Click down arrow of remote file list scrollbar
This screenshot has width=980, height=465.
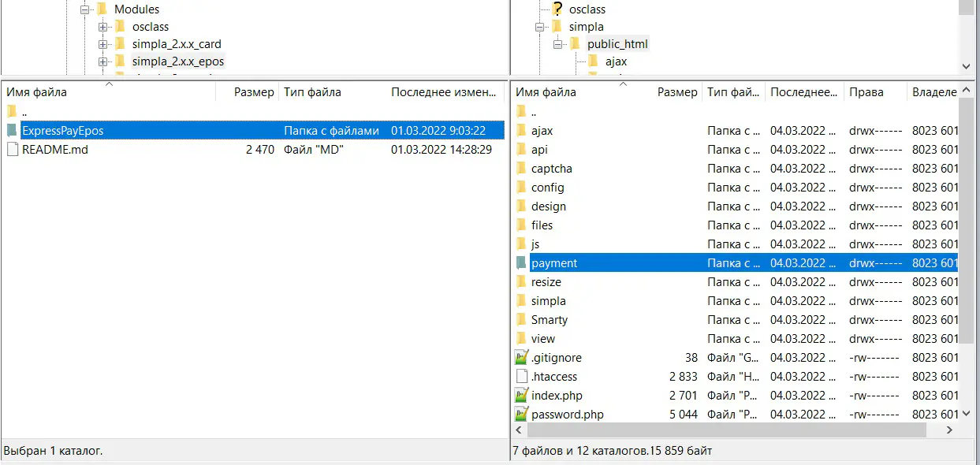[x=967, y=414]
